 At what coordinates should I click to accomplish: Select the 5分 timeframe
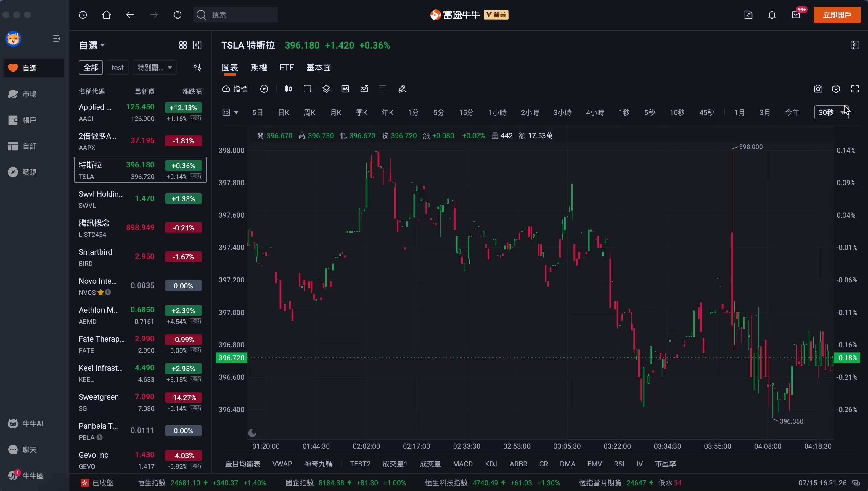pos(439,113)
